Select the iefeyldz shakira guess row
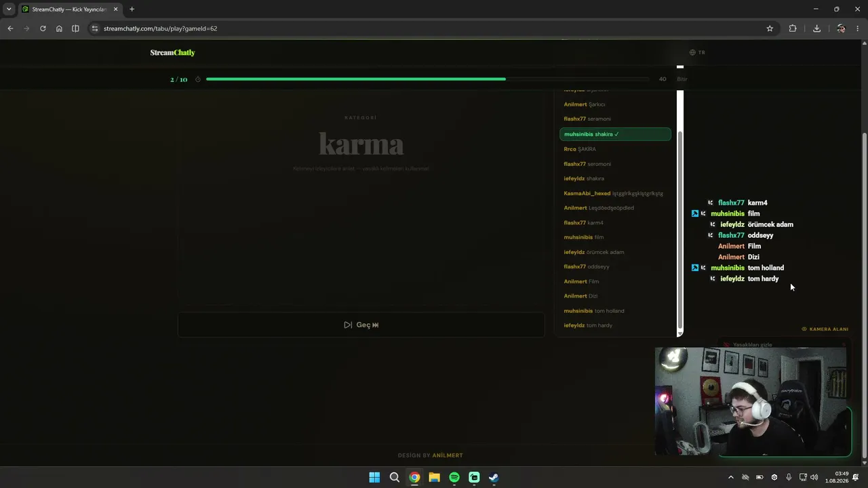 coord(615,178)
